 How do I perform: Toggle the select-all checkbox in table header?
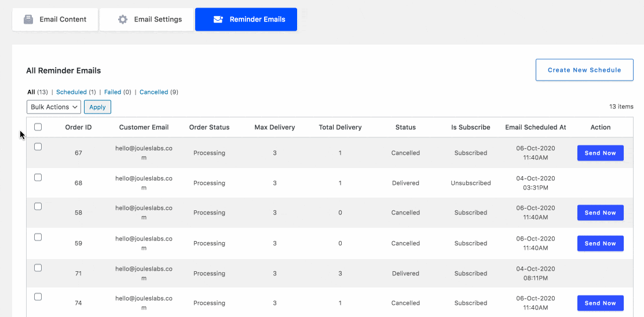(x=38, y=127)
